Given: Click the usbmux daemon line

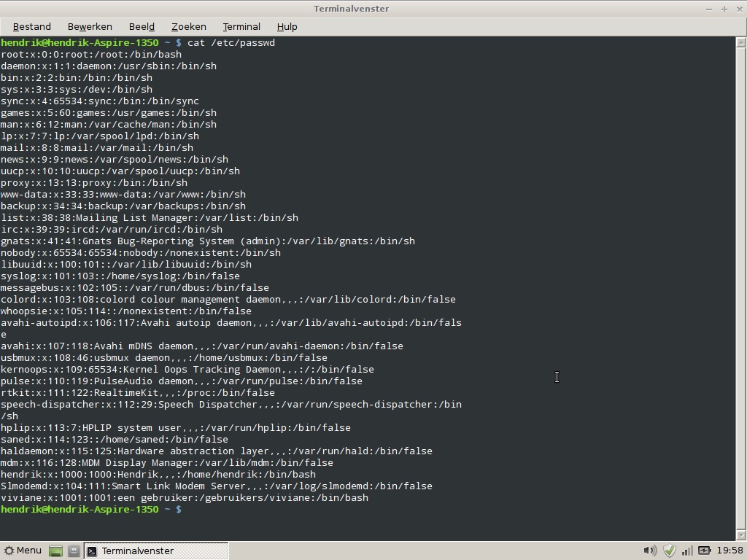Looking at the screenshot, I should 164,357.
